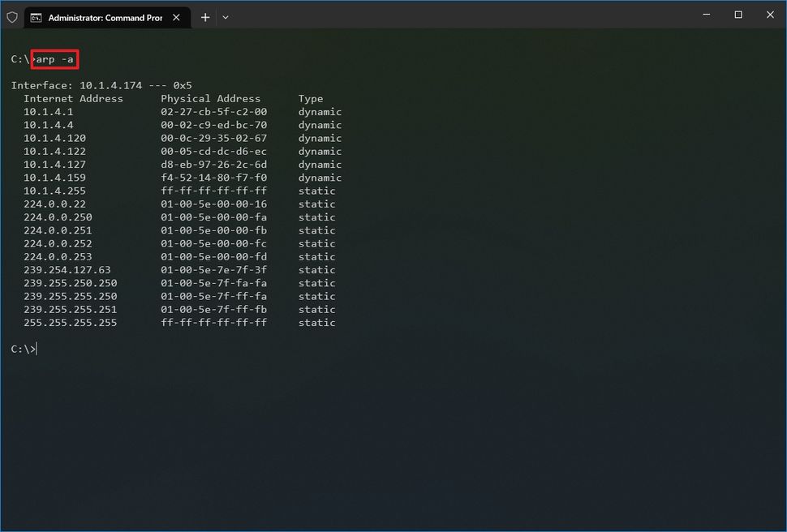Click MAC address d8-eb-97-26-2c-6d
The height and width of the screenshot is (532, 787).
point(214,164)
